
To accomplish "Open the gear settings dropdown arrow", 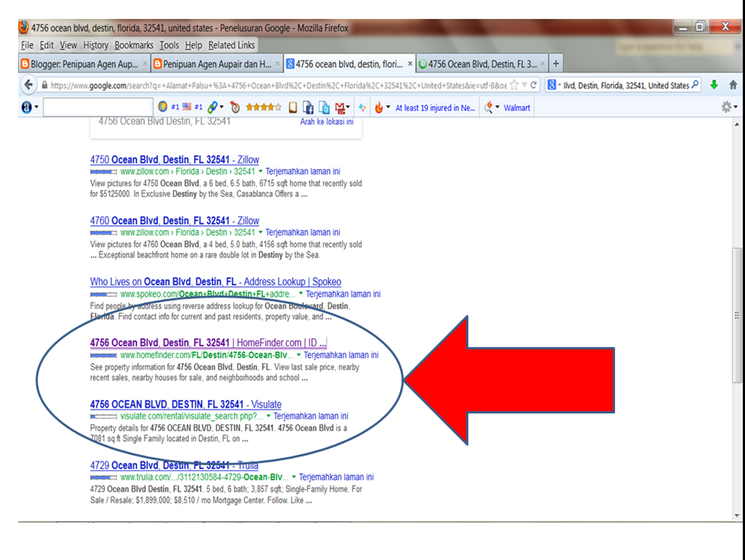I will (x=736, y=107).
